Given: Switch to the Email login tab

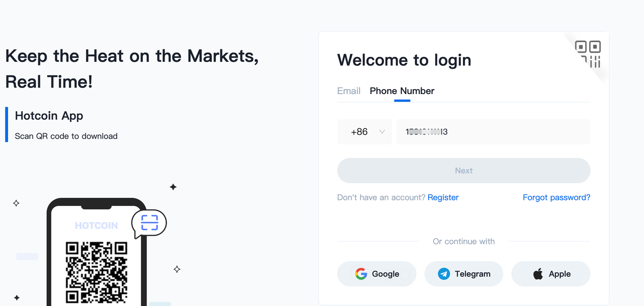Looking at the screenshot, I should tap(349, 91).
